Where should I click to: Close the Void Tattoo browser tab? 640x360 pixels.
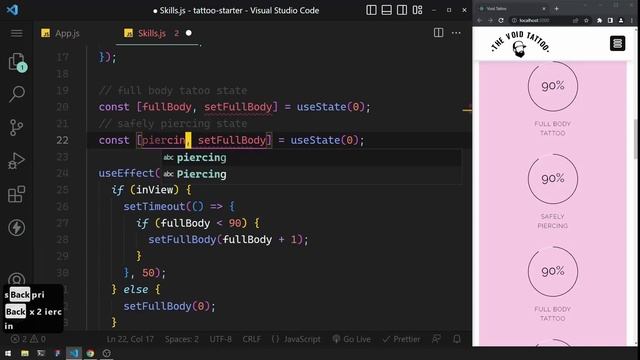[x=544, y=9]
